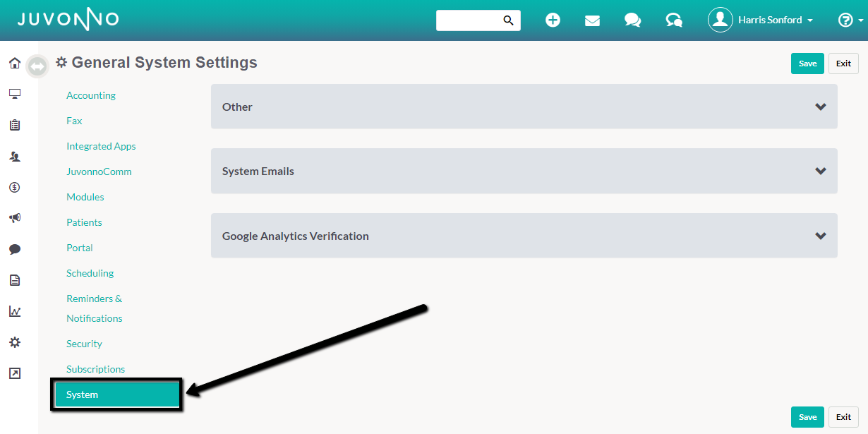Open the Integrated Apps settings category
Viewport: 868px width, 434px height.
click(x=101, y=146)
